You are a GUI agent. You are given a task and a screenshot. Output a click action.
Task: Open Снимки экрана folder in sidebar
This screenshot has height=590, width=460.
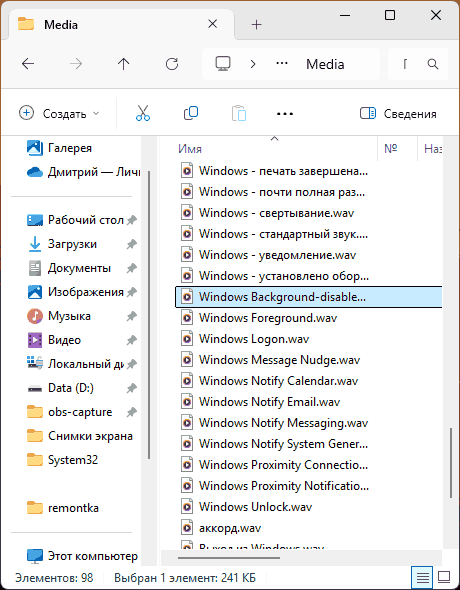pyautogui.click(x=80, y=436)
